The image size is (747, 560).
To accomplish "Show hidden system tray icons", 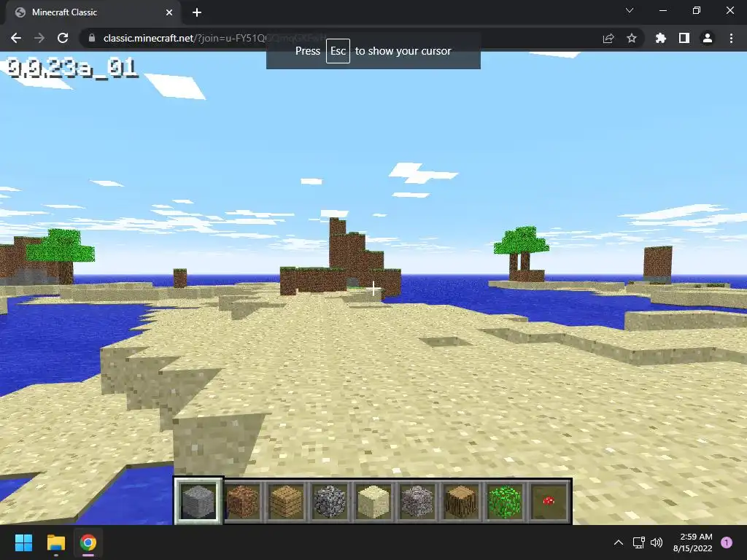I will pyautogui.click(x=619, y=542).
